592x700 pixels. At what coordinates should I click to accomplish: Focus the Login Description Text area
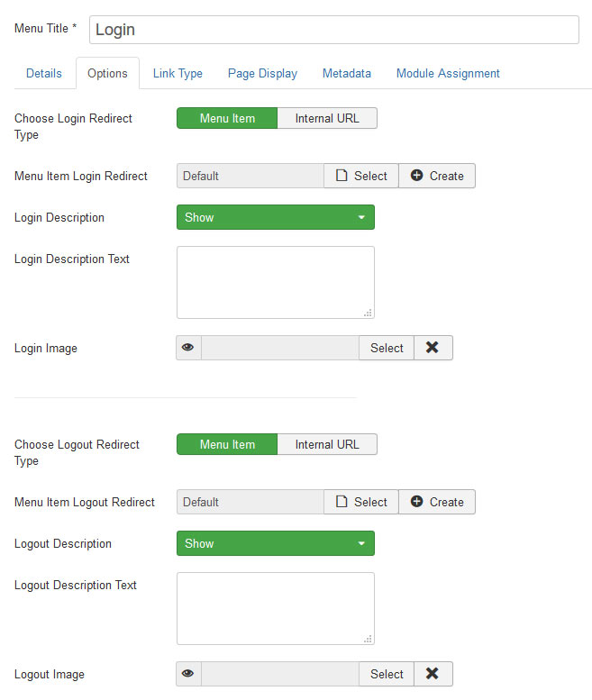(276, 282)
